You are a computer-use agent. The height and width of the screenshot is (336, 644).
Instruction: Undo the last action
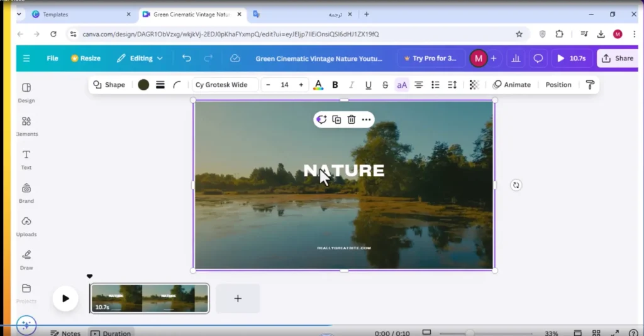coord(186,58)
